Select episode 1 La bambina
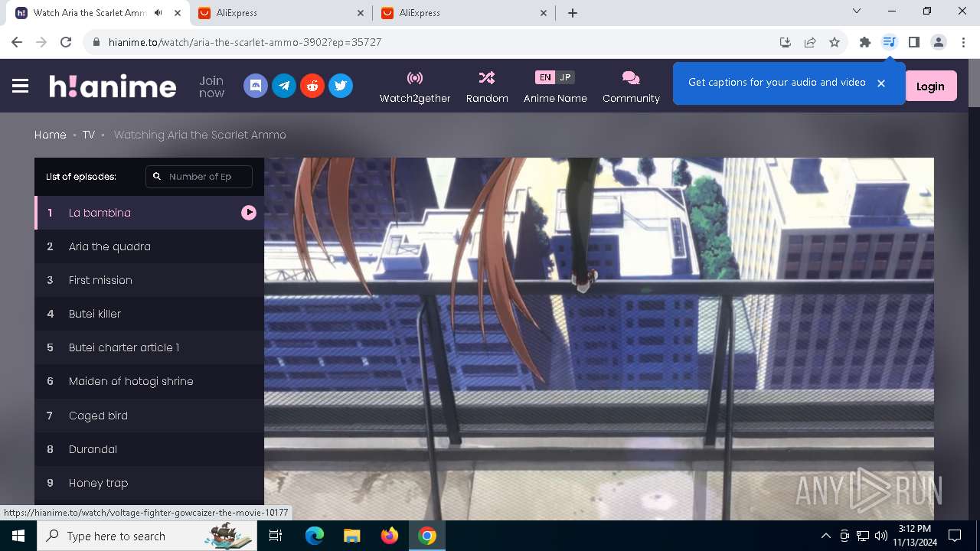980x551 pixels. coord(149,213)
